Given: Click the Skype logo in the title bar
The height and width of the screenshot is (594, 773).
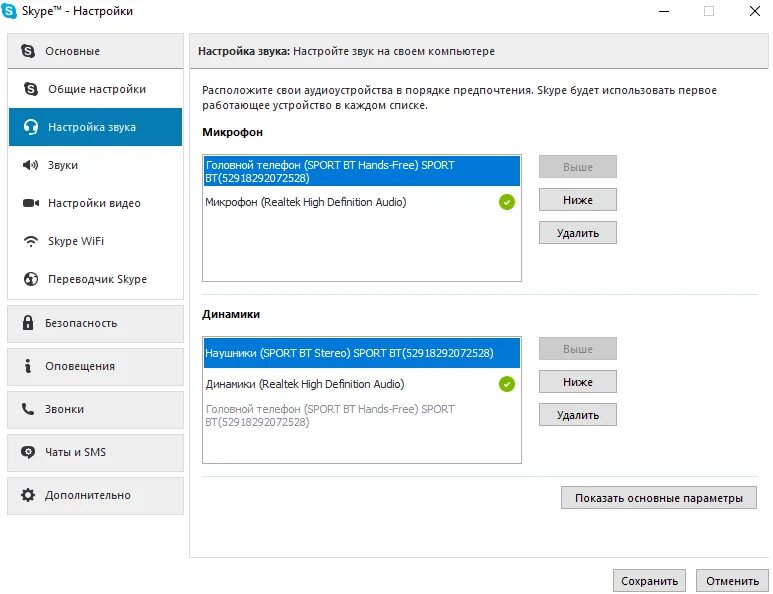Looking at the screenshot, I should [x=9, y=10].
